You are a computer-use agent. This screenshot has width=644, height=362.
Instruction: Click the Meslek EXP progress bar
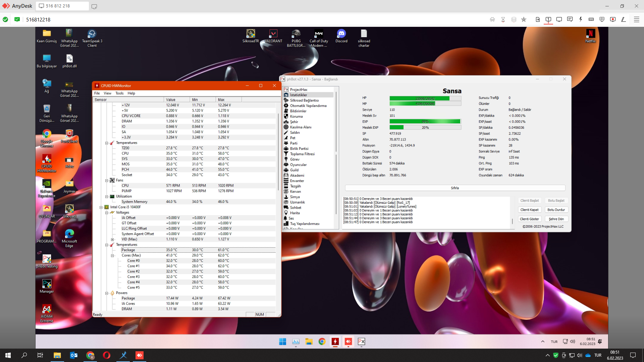click(x=425, y=128)
